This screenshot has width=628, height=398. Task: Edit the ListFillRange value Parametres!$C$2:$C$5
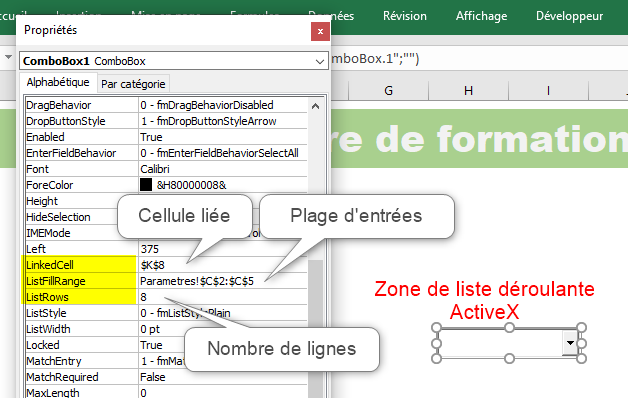pos(197,281)
